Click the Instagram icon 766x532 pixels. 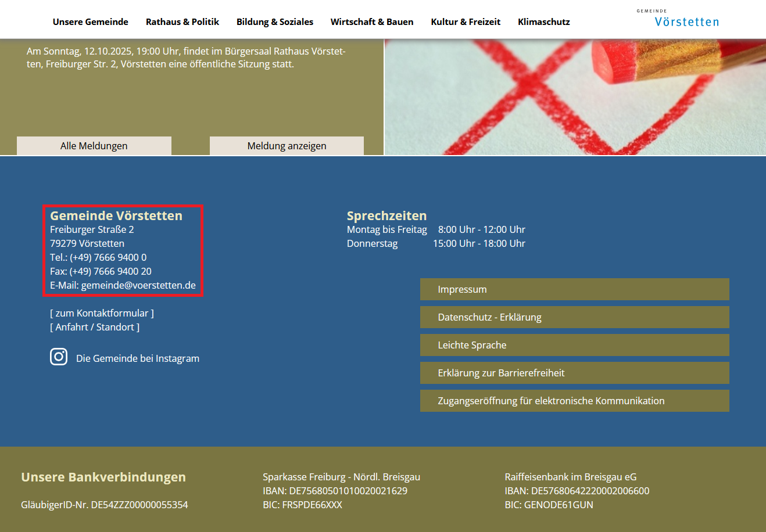pos(59,357)
